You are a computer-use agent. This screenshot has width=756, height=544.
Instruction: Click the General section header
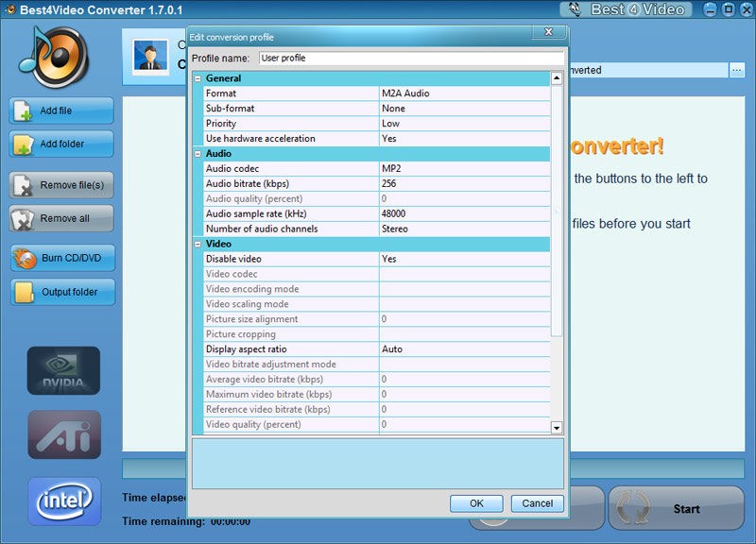[x=371, y=78]
